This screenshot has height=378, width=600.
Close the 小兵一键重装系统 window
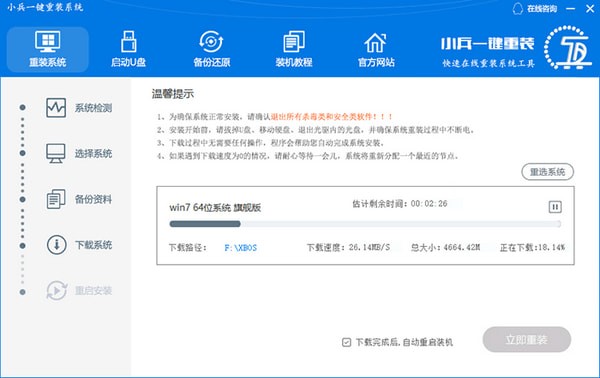[x=590, y=8]
